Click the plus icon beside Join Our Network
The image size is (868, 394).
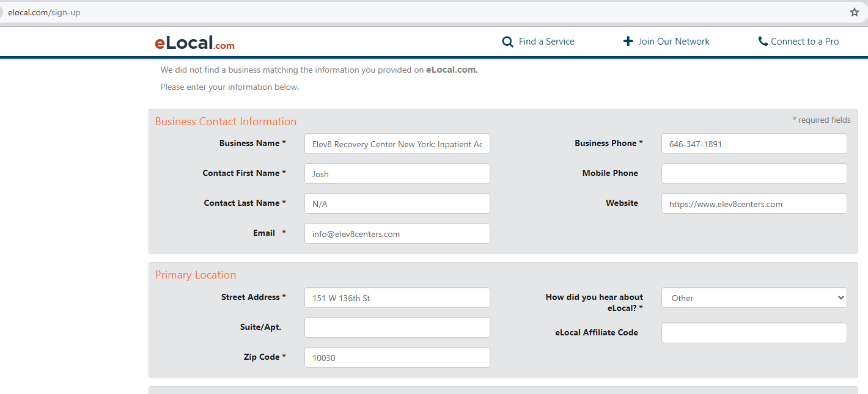pos(628,42)
